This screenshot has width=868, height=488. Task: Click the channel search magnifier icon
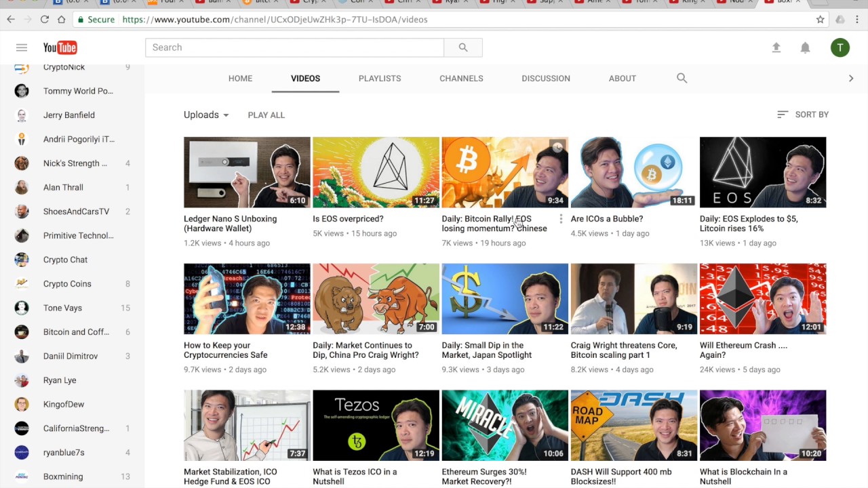[682, 78]
